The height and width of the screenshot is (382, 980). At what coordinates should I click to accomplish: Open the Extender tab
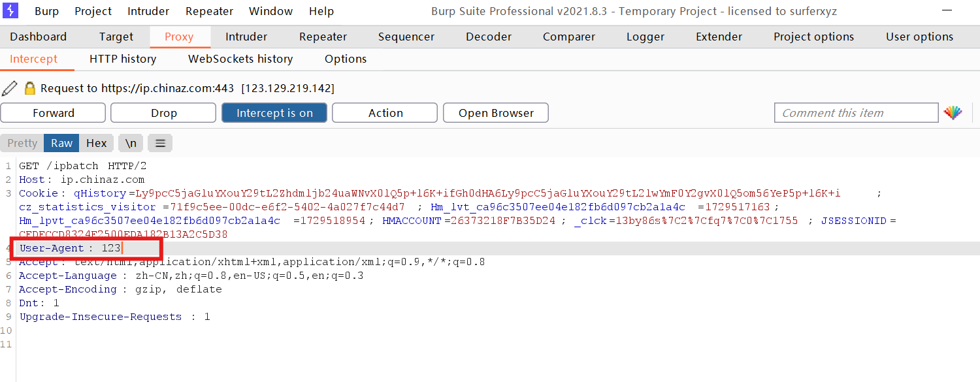tap(719, 37)
